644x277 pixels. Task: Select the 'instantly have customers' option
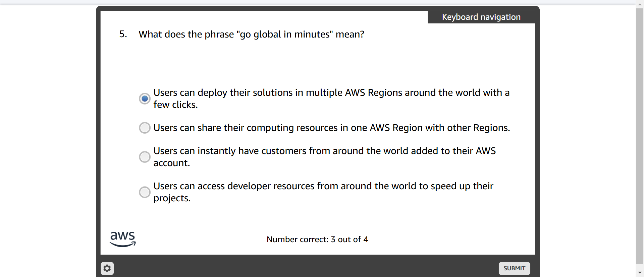coord(145,157)
